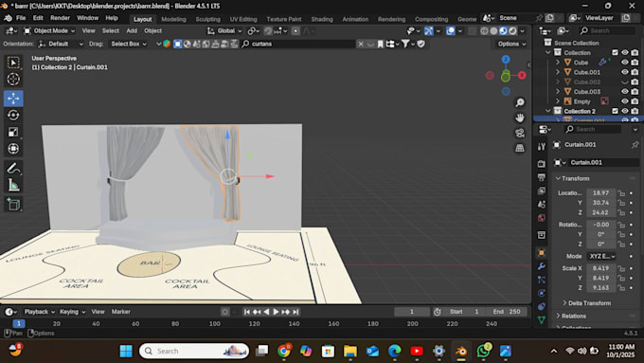This screenshot has width=644, height=363.
Task: Switch orthographic/perspective view grid icon
Action: (520, 148)
